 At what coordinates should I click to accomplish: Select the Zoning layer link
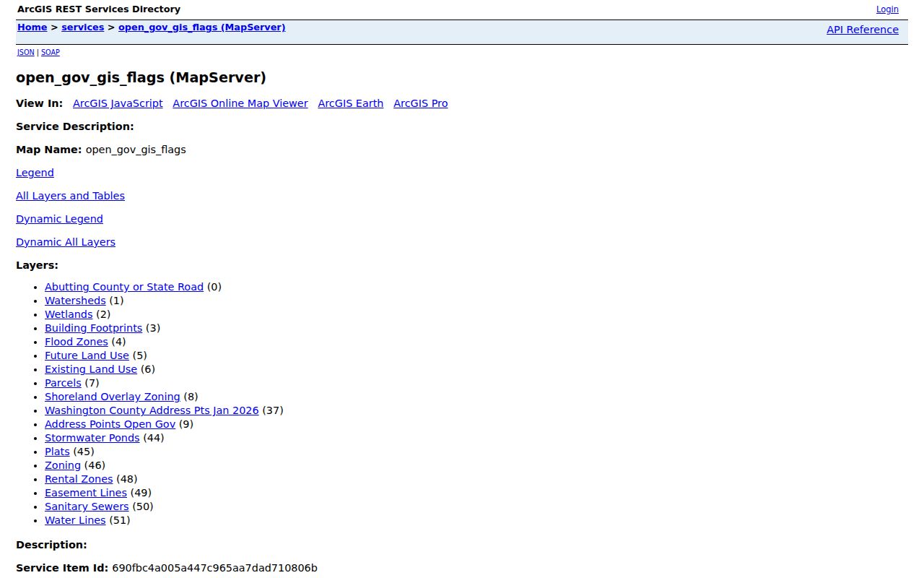tap(63, 465)
